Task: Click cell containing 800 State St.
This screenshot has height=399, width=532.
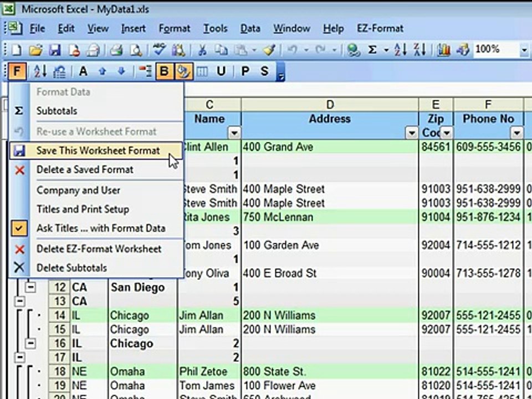Action: tap(330, 371)
